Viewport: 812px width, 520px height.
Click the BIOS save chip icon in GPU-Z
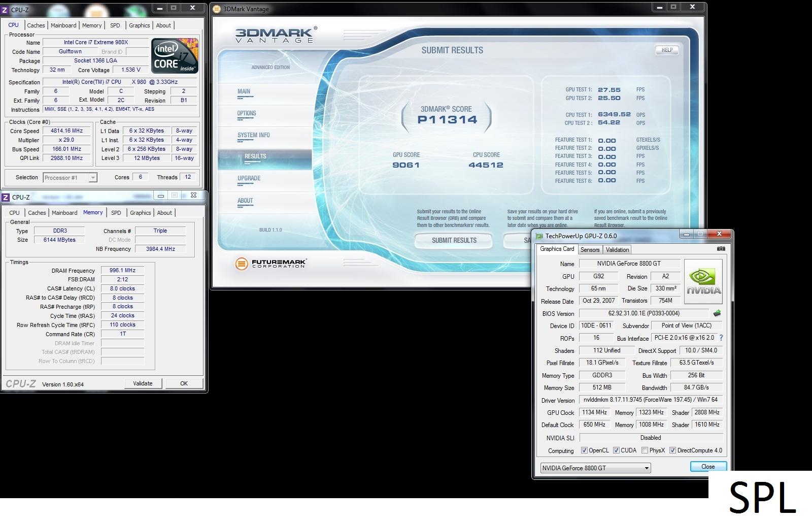point(717,313)
